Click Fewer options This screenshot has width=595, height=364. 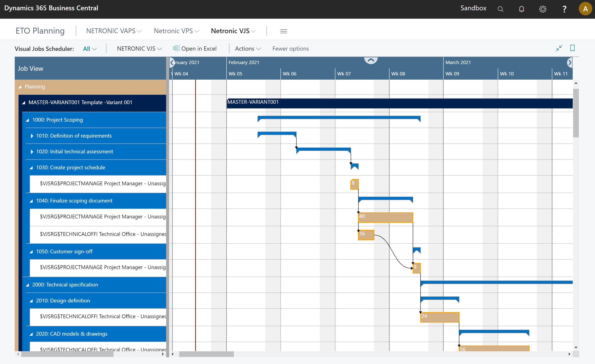[290, 49]
